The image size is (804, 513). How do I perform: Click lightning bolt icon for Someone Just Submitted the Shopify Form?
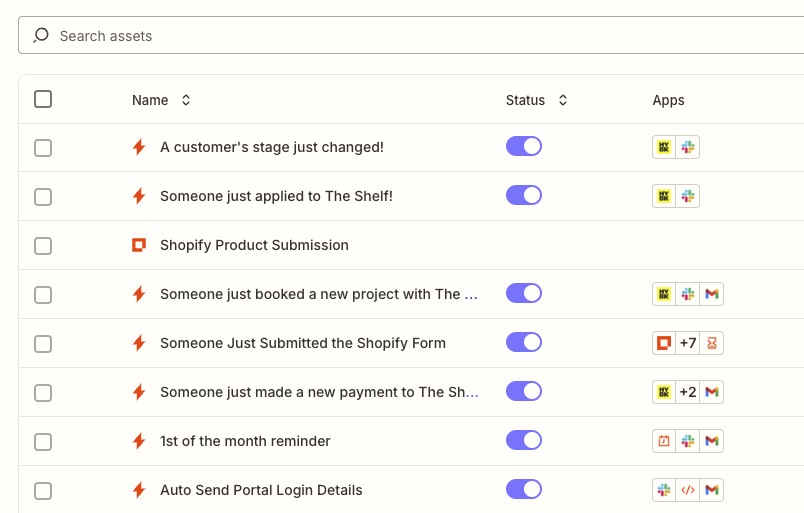coord(139,343)
